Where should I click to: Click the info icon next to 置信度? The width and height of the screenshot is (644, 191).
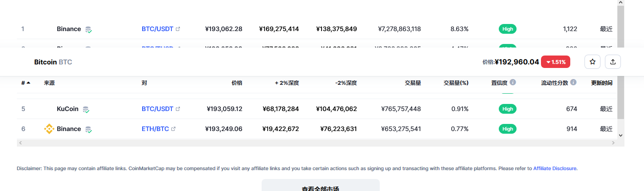point(513,83)
